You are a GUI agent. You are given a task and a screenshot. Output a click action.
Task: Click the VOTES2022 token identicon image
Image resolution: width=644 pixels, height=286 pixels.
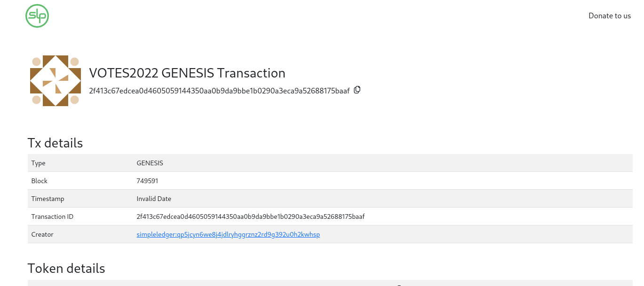[x=56, y=81]
